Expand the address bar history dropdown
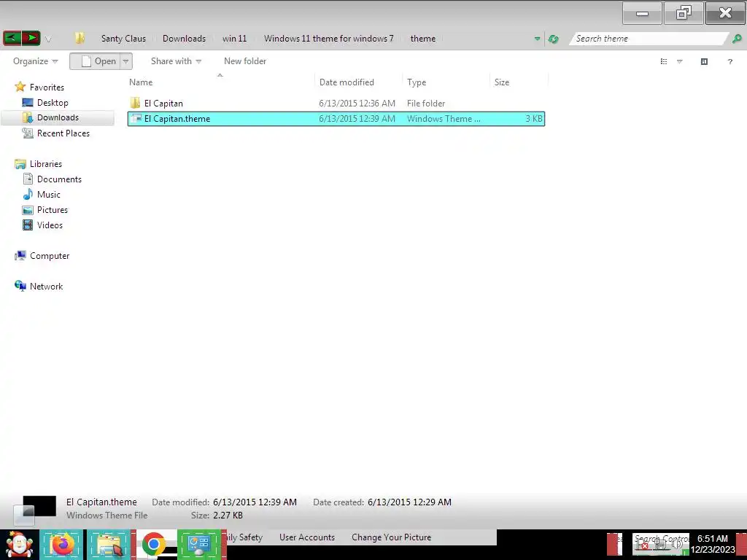747x560 pixels. [x=537, y=39]
